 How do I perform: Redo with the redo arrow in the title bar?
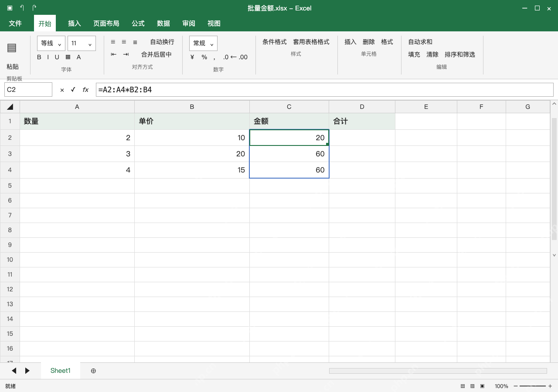pyautogui.click(x=34, y=8)
